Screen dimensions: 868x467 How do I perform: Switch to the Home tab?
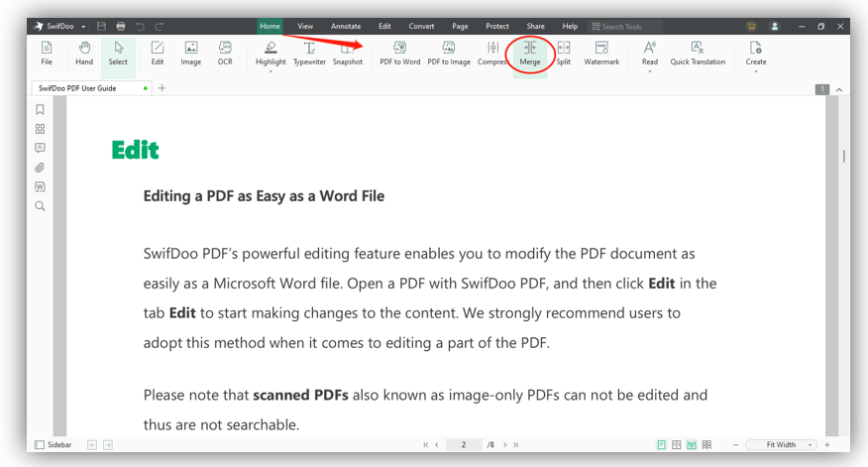(270, 26)
